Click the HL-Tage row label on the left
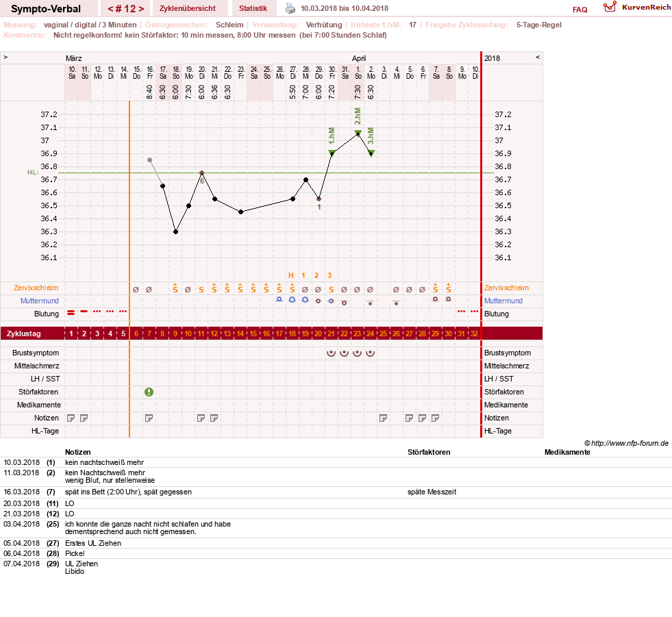The height and width of the screenshot is (617, 672). point(45,431)
